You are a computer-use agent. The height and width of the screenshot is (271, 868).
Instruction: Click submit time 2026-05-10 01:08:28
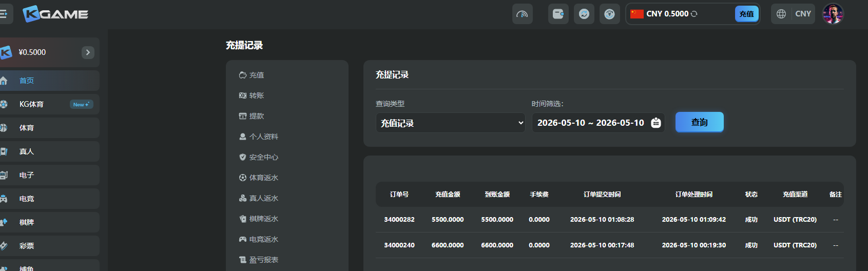pyautogui.click(x=602, y=220)
